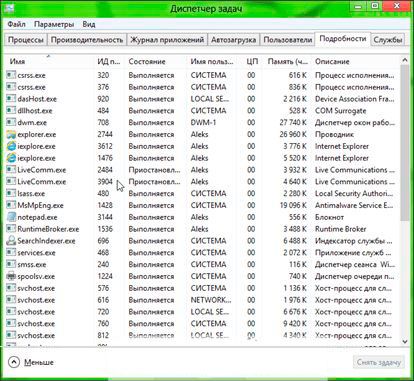
Task: Select the MsMpEng.exe process name
Action: pos(40,205)
